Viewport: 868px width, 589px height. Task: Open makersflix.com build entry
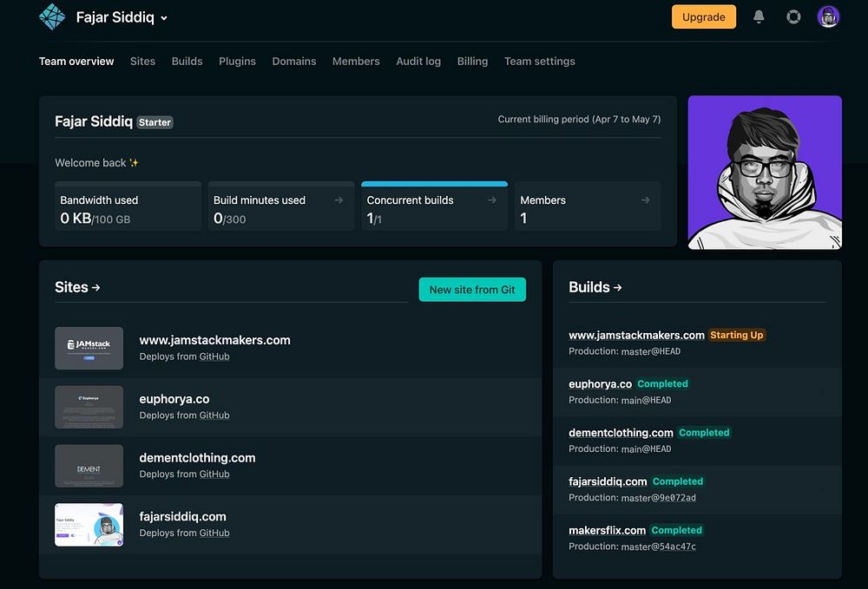[x=608, y=530]
